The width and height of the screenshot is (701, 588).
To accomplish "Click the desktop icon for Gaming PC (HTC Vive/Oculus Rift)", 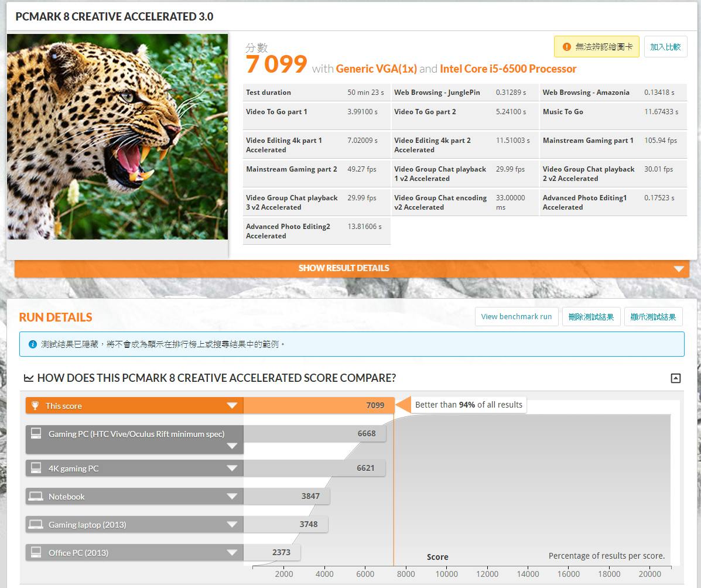I will tap(36, 433).
